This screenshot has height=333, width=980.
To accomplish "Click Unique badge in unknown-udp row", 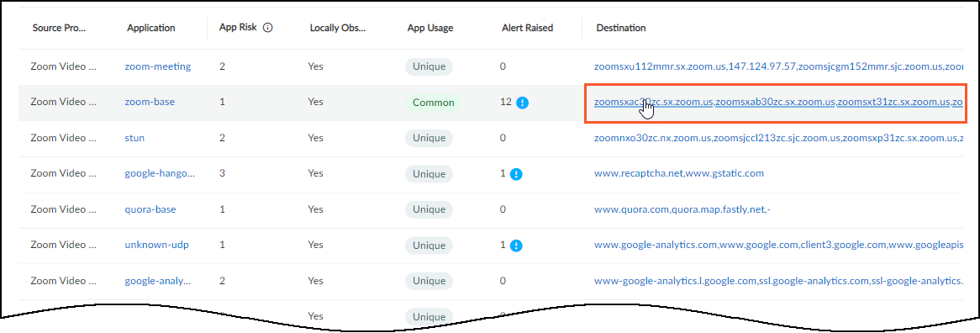I will coord(429,246).
